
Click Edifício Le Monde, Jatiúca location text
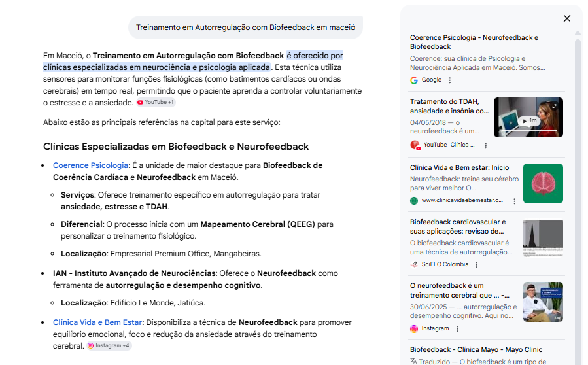[158, 303]
